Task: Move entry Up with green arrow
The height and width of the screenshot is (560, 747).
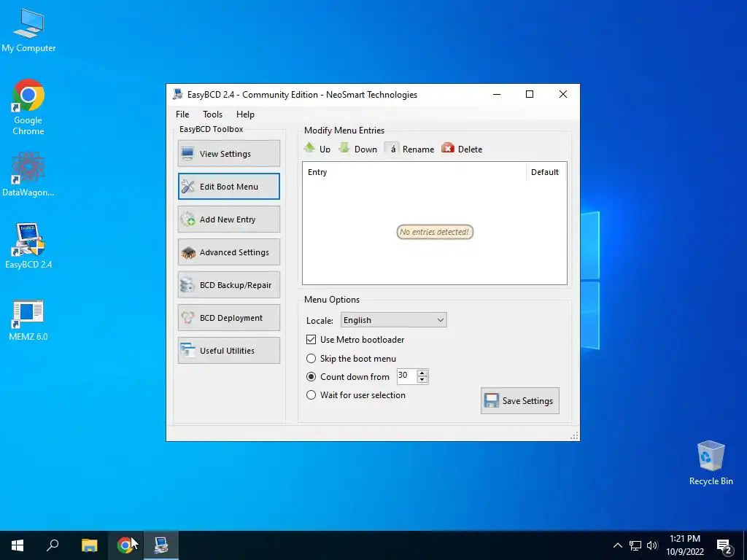Action: pos(317,149)
